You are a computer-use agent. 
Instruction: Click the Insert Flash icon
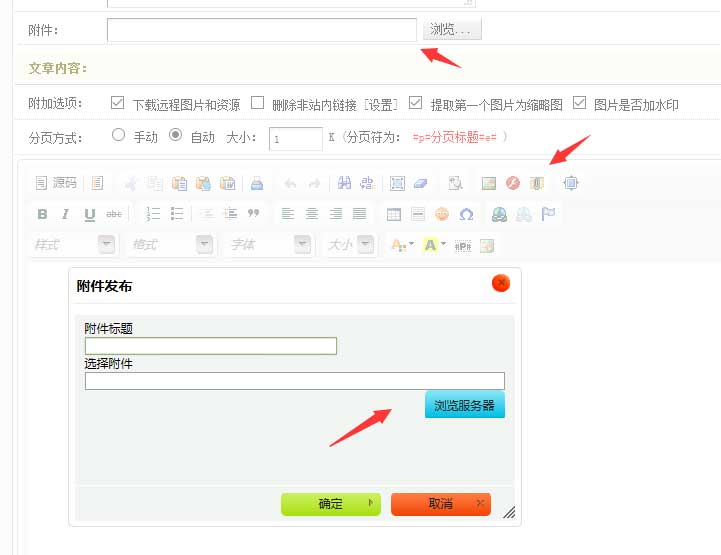(513, 183)
